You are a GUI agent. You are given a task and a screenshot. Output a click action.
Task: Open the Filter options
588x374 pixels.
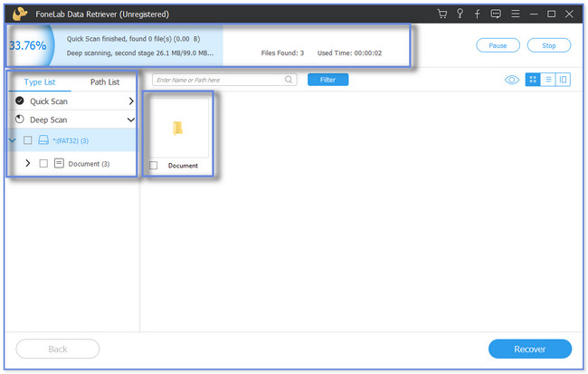[327, 80]
